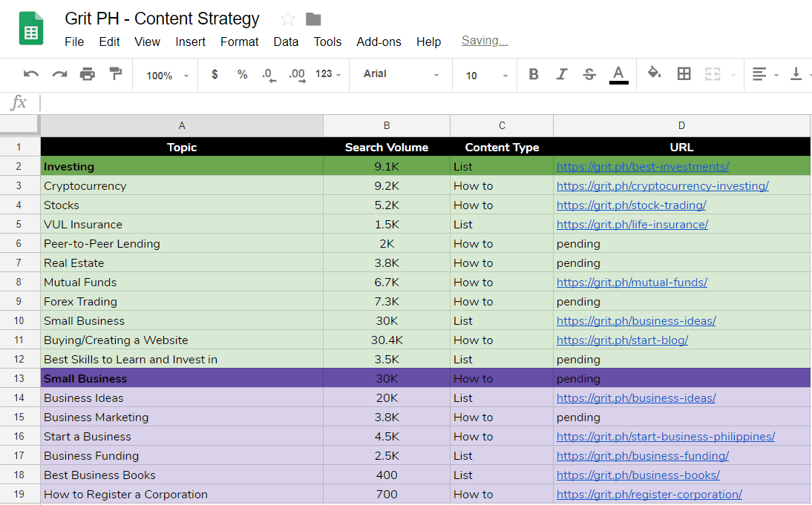
Task: Select the Investing cell
Action: (182, 167)
